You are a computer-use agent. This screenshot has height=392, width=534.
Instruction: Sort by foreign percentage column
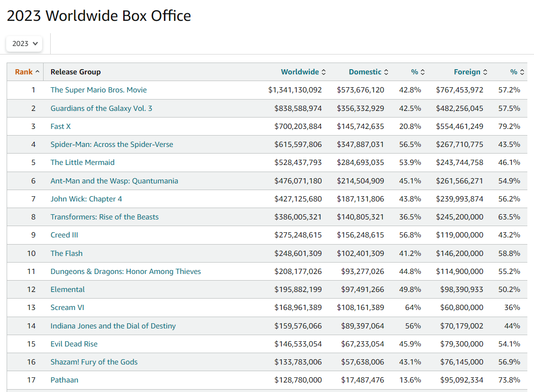516,72
